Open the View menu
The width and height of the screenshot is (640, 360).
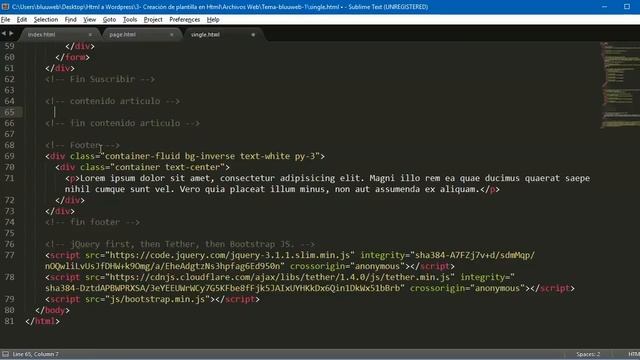tap(89, 20)
